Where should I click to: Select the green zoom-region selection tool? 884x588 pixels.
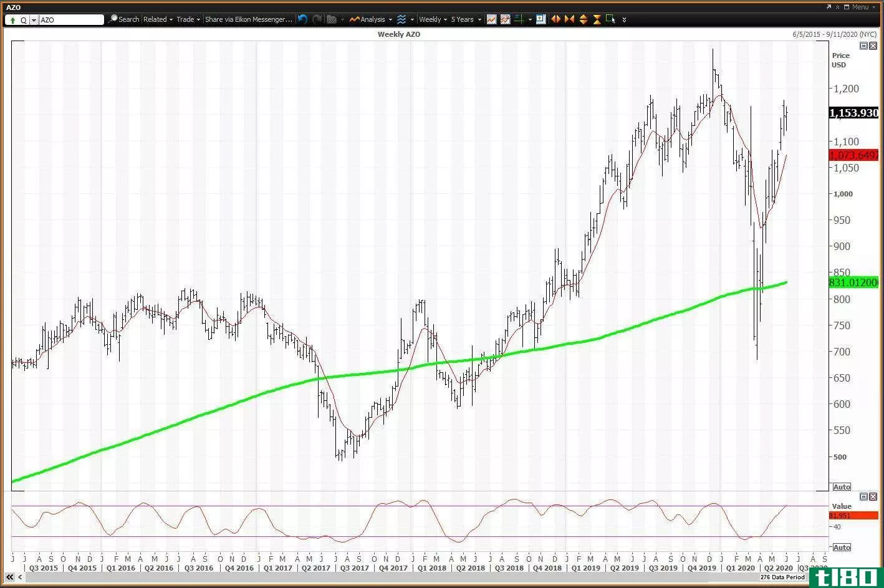[x=610, y=19]
